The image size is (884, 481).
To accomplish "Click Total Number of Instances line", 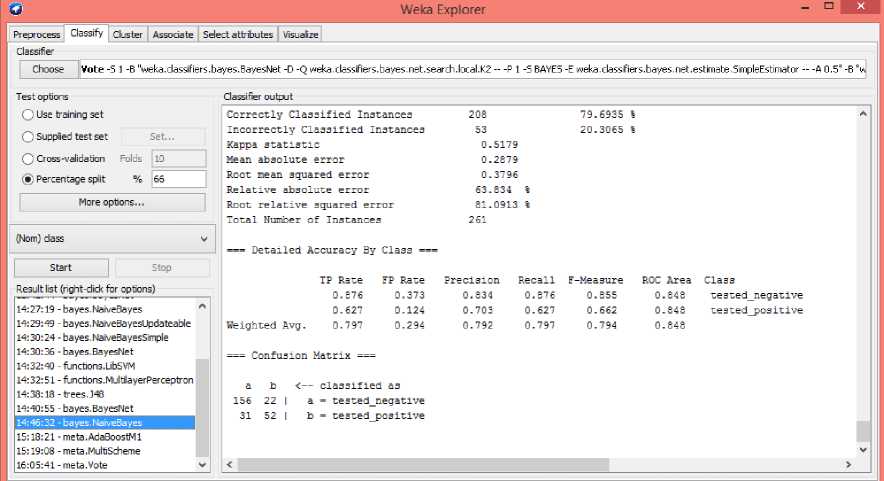I will [356, 220].
